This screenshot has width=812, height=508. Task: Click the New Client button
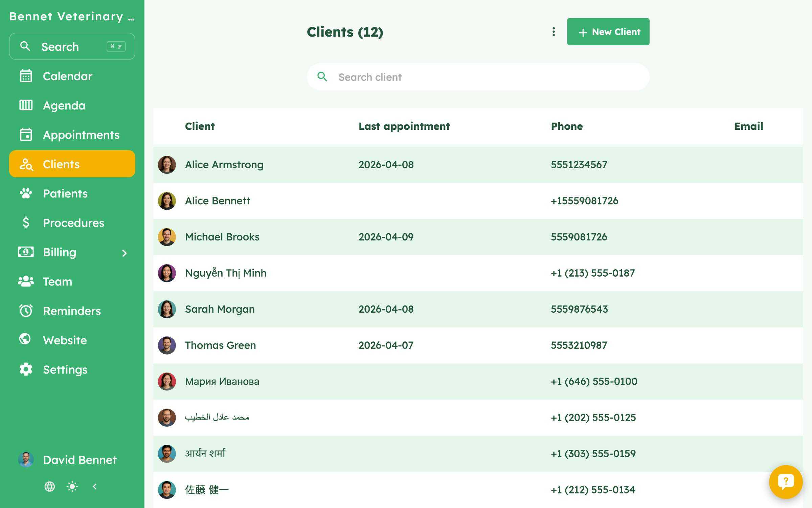[608, 31]
